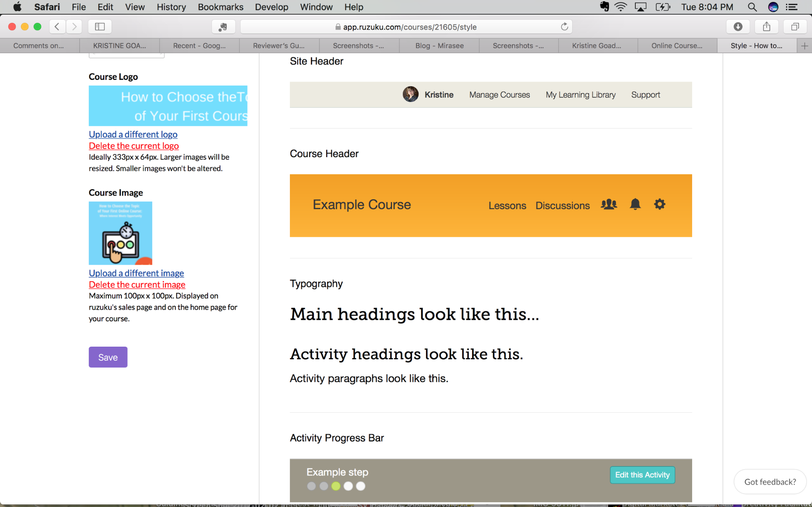This screenshot has height=507, width=812.
Task: Click the address bar URL field
Action: click(x=406, y=27)
